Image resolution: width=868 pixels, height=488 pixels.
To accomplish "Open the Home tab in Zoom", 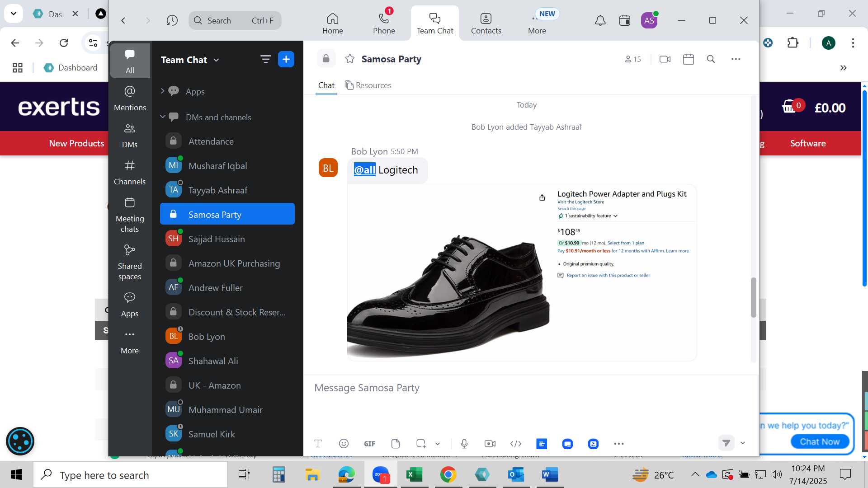I will tap(332, 23).
